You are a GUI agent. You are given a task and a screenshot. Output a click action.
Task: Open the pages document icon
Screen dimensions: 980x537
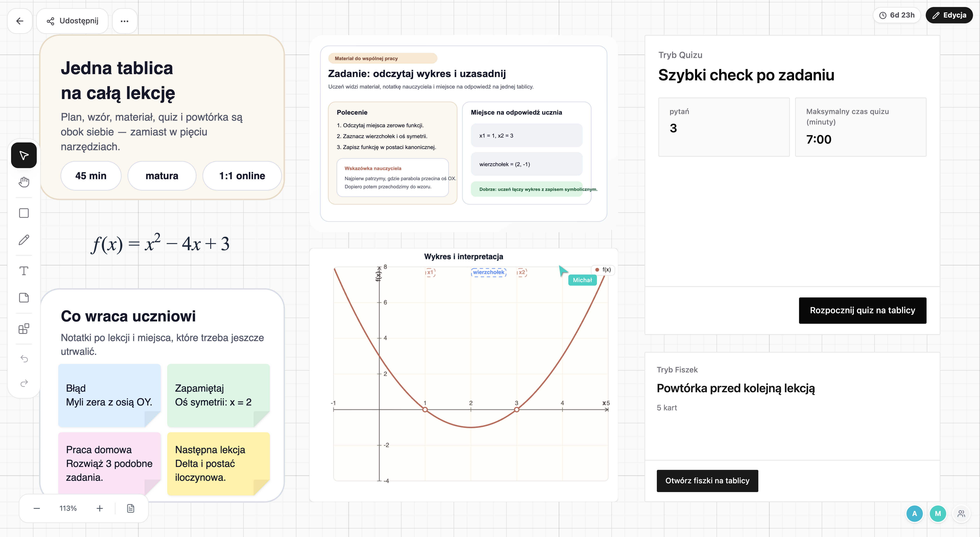point(130,508)
